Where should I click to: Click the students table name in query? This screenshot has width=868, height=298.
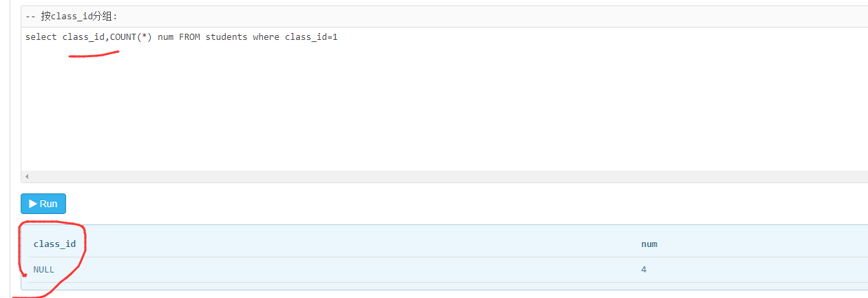click(226, 37)
